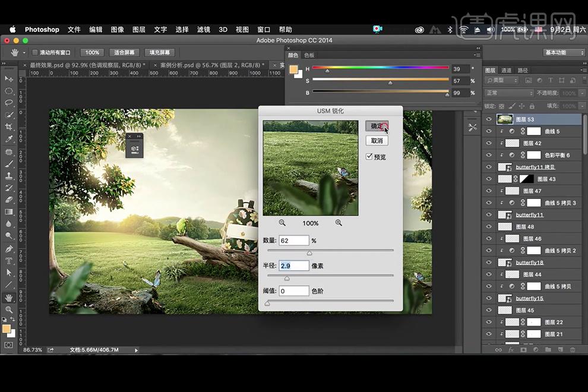This screenshot has width=588, height=392.
Task: Open the 滤镜 menu
Action: click(x=204, y=30)
